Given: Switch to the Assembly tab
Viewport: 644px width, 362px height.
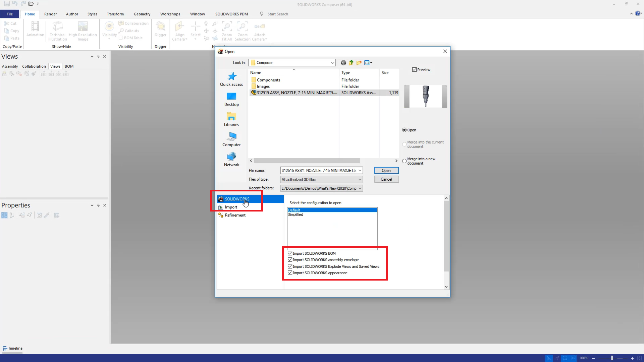Looking at the screenshot, I should point(10,66).
